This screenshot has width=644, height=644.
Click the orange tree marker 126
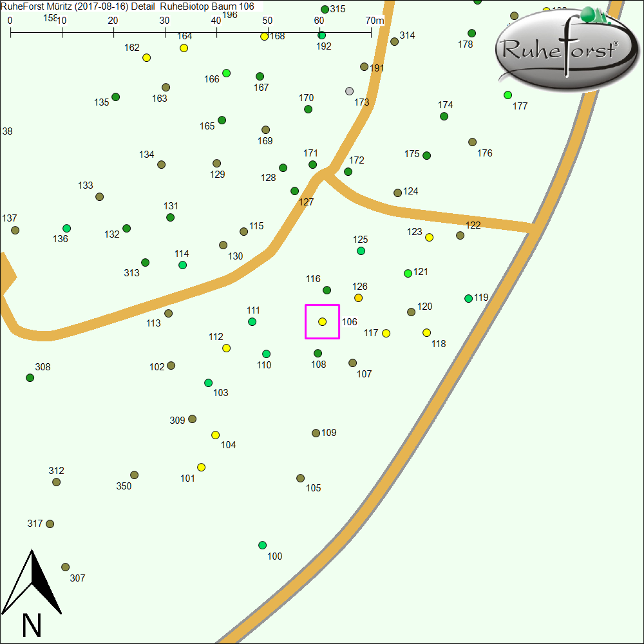pos(358,298)
